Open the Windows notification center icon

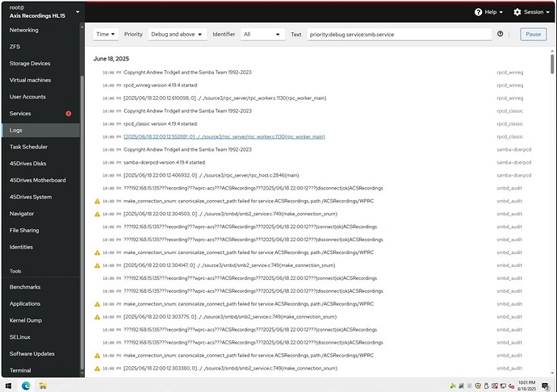546,386
